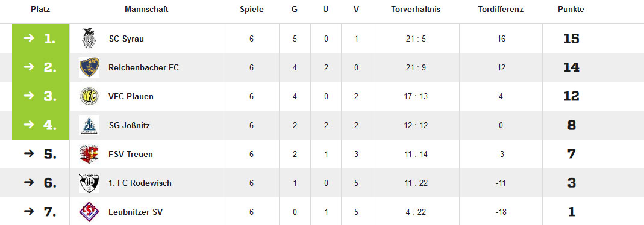The image size is (644, 225).
Task: Open the 1. FC Rodewisch logo
Action: pyautogui.click(x=89, y=183)
